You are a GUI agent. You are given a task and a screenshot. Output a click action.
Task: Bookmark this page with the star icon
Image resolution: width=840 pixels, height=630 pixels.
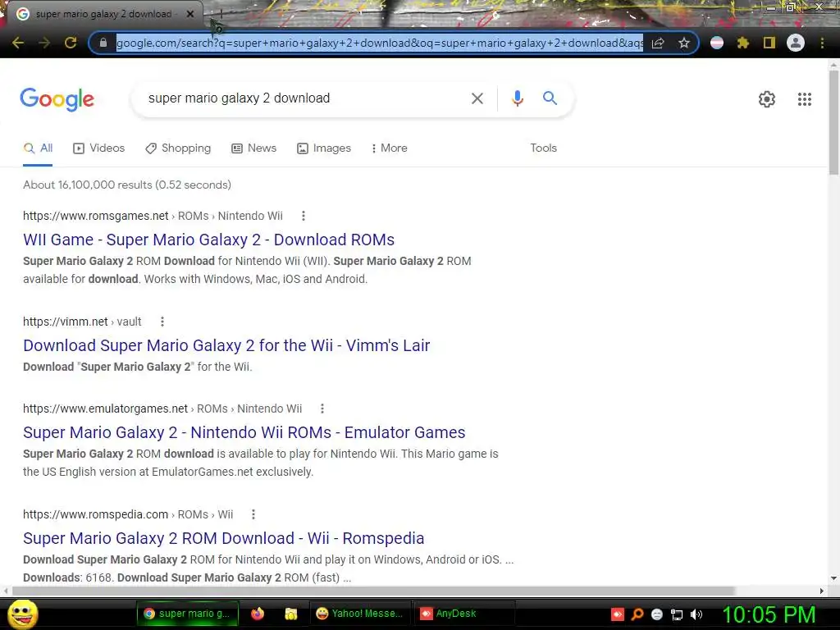[x=684, y=43]
